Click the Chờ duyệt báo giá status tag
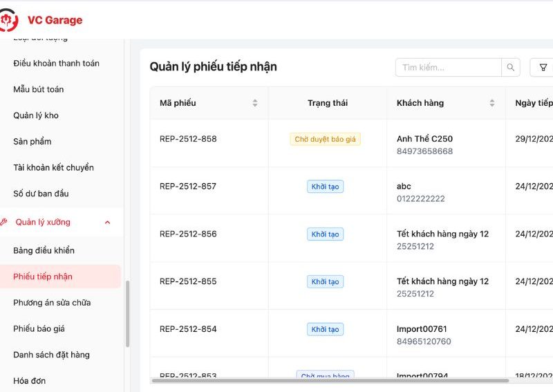The width and height of the screenshot is (553, 392). [325, 139]
